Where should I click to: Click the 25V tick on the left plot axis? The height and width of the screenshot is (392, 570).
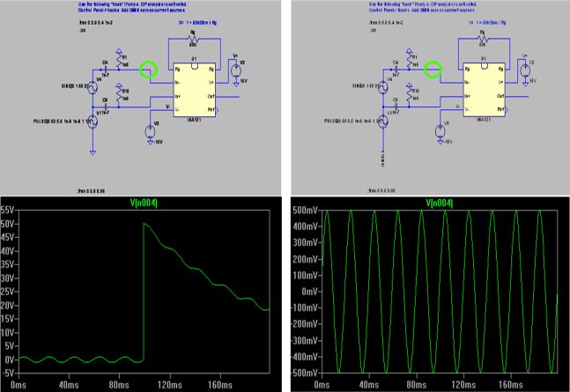(7, 292)
